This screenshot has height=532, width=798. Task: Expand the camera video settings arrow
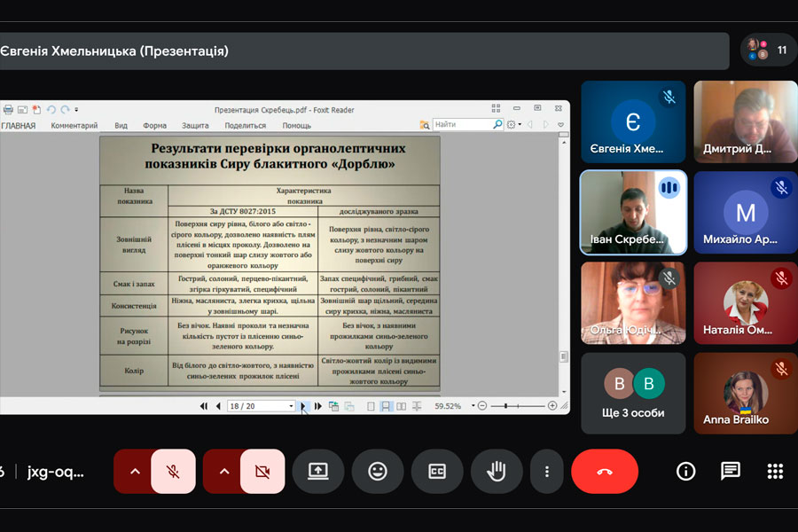223,472
